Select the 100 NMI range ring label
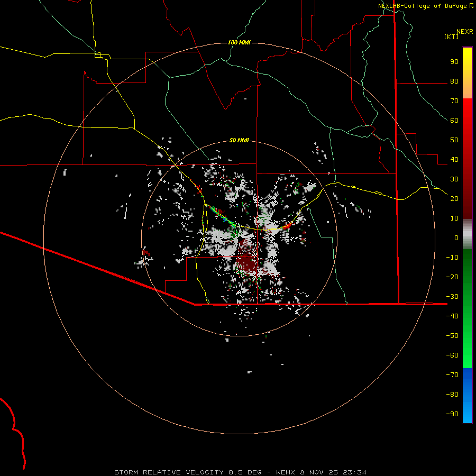476x476 pixels. point(239,42)
